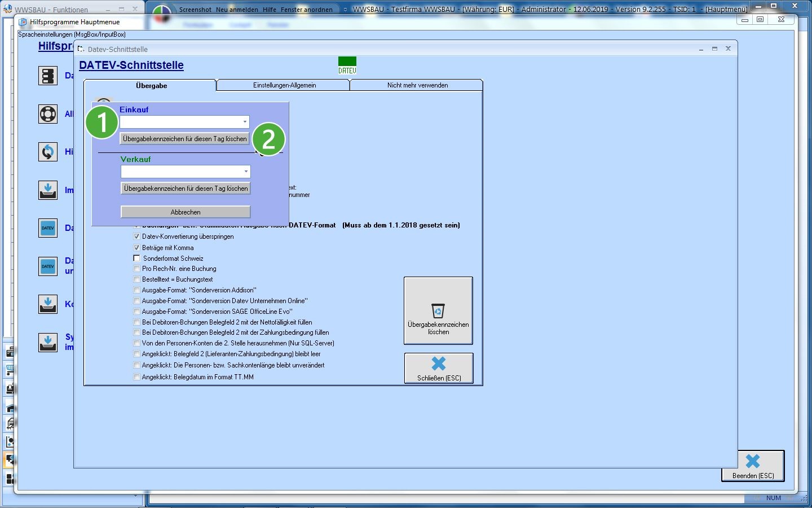812x508 pixels.
Task: Check Pro Rech-Nr. eine Buchung
Action: (136, 269)
